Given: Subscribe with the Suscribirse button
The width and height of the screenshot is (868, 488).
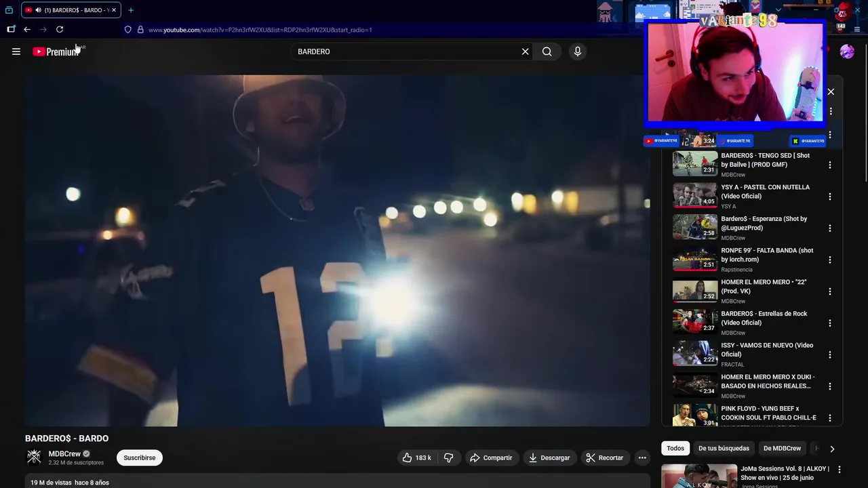Looking at the screenshot, I should (140, 457).
